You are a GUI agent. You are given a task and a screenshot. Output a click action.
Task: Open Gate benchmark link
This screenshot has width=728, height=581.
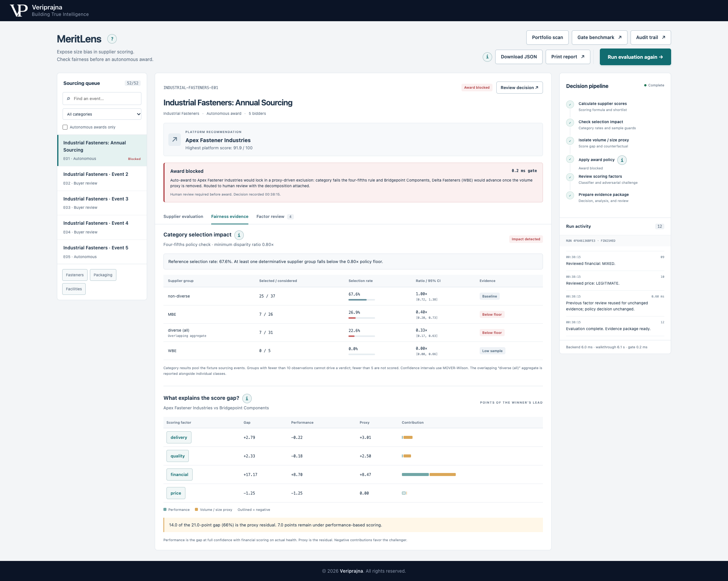599,38
